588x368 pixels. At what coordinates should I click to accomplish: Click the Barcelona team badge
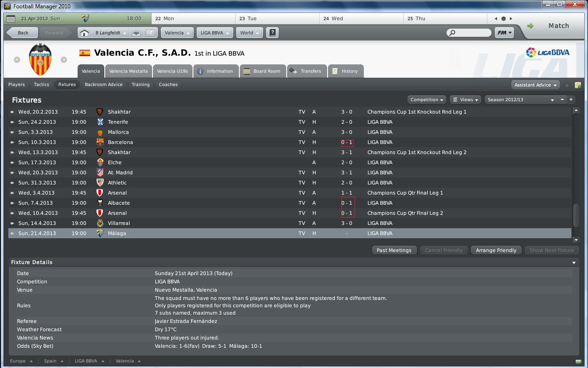(100, 142)
